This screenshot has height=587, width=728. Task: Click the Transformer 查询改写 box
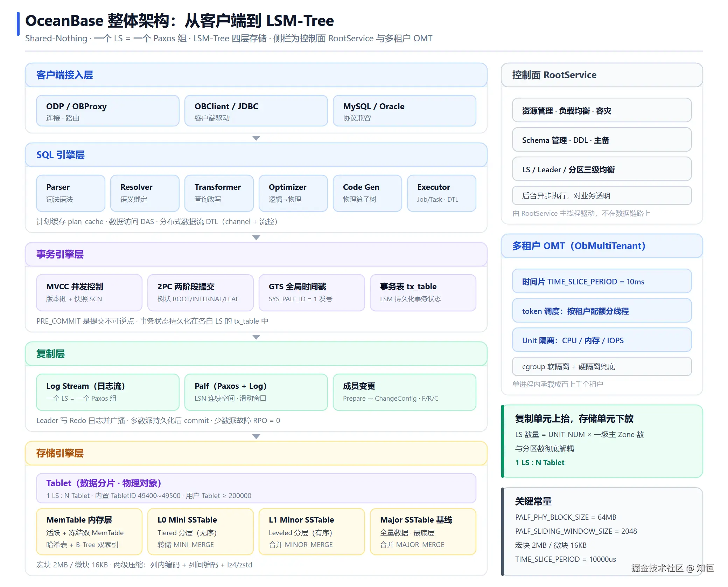click(x=219, y=193)
